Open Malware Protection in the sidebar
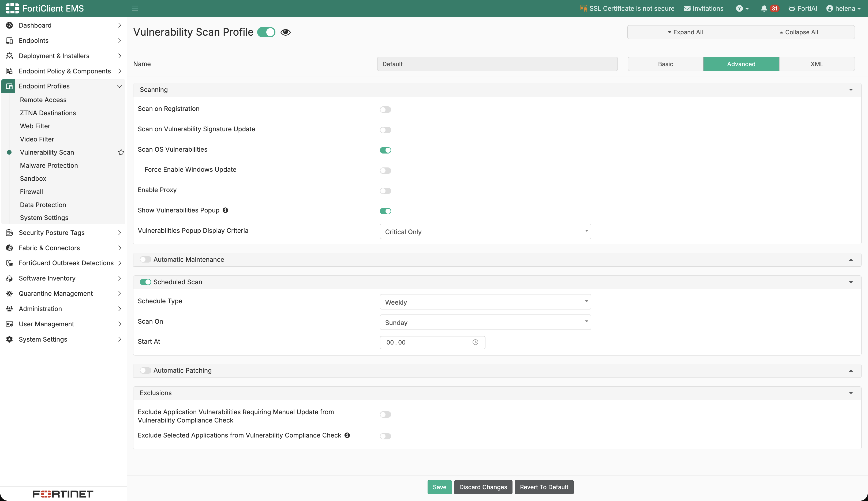 coord(49,166)
